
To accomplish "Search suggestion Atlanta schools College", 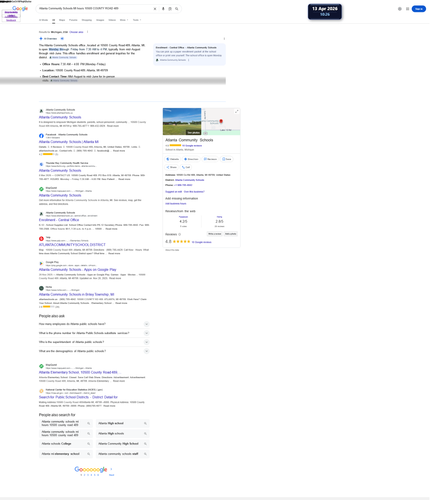I will tap(66, 444).
